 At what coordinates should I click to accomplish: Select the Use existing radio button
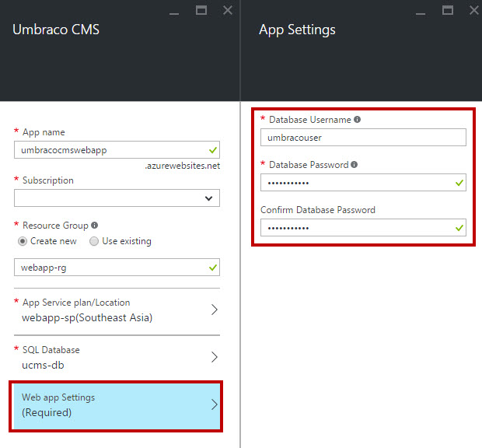(94, 241)
